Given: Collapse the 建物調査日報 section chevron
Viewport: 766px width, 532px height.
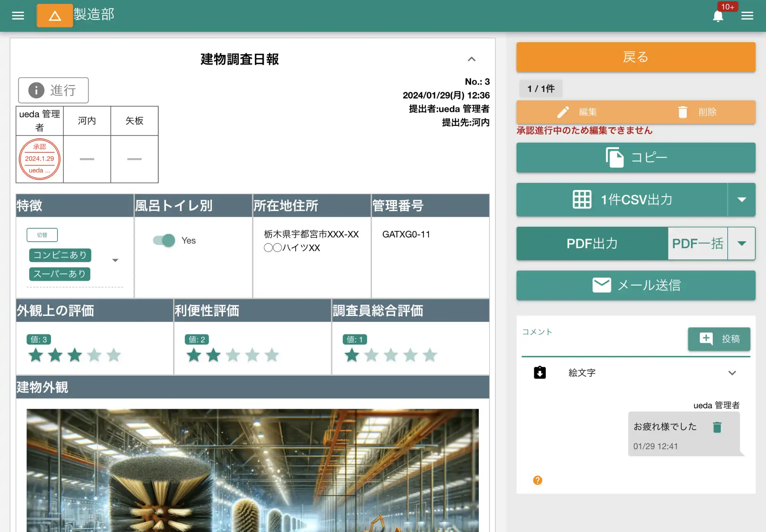Looking at the screenshot, I should [x=471, y=59].
